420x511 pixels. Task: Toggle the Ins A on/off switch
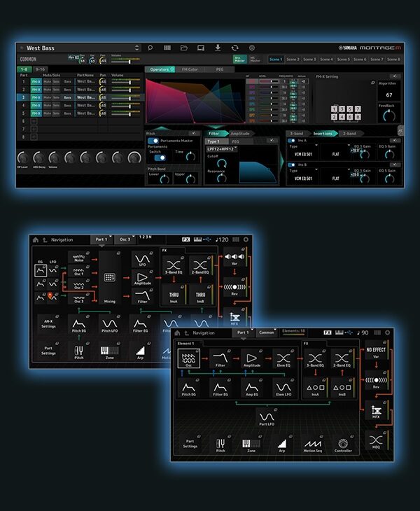click(292, 141)
